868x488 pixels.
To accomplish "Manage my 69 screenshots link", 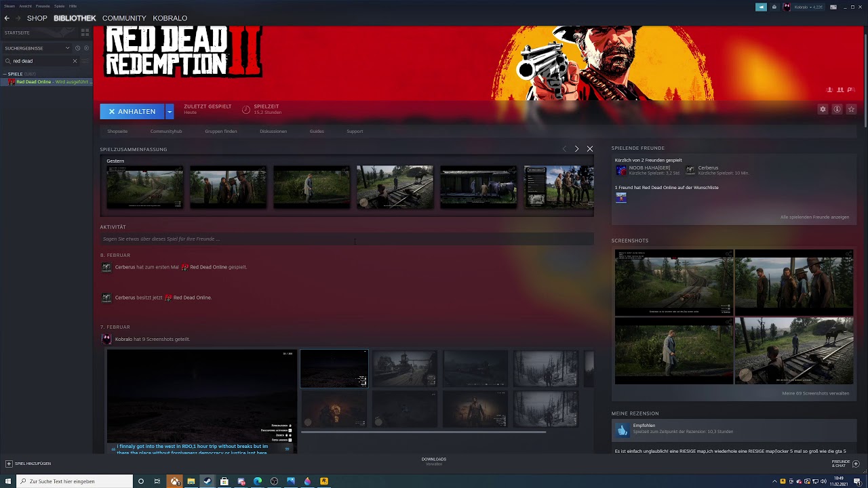I will (815, 394).
